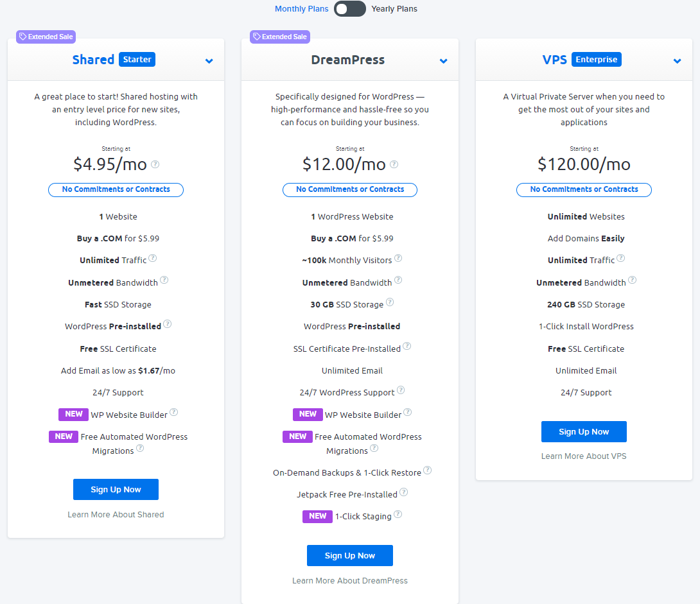Viewport: 700px width, 604px height.
Task: Click '1-Click Install WordPress' text
Action: [x=586, y=327]
